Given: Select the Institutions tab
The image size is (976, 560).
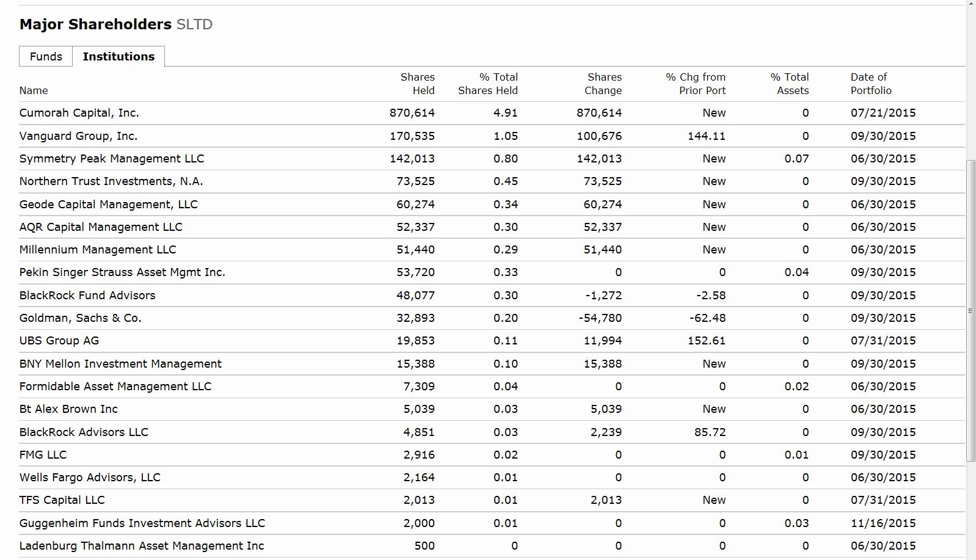Looking at the screenshot, I should [118, 57].
